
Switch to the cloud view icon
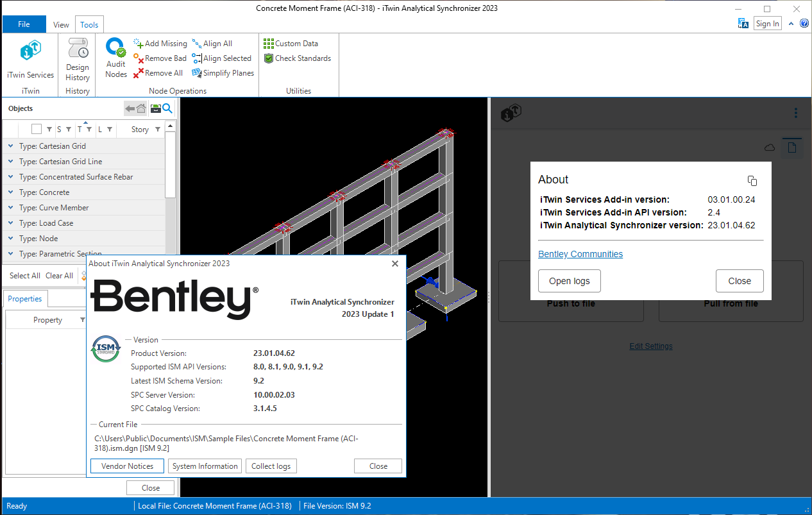[770, 148]
